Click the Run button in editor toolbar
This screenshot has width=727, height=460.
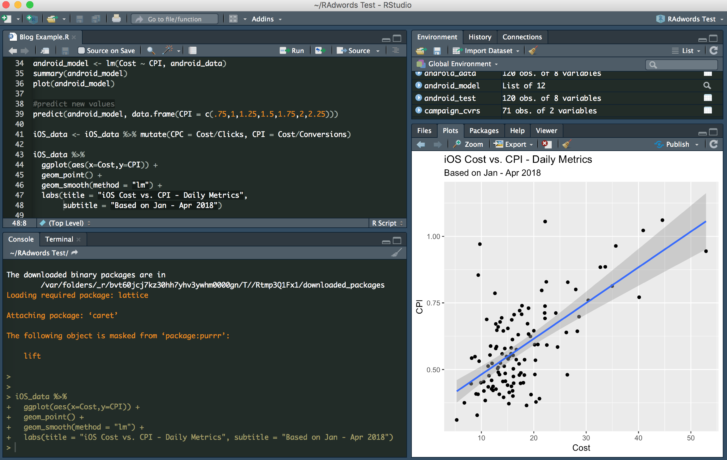[292, 50]
